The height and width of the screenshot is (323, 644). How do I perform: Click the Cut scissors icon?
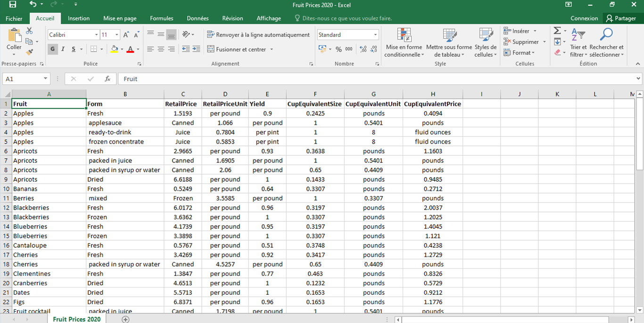coord(29,31)
